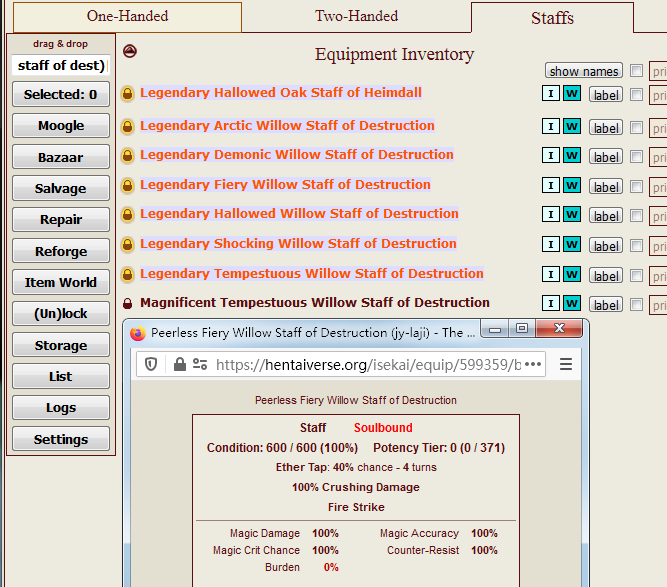This screenshot has height=587, width=667.
Task: Click the round collapse arrow icon beside Equipment Inventory
Action: pyautogui.click(x=130, y=51)
